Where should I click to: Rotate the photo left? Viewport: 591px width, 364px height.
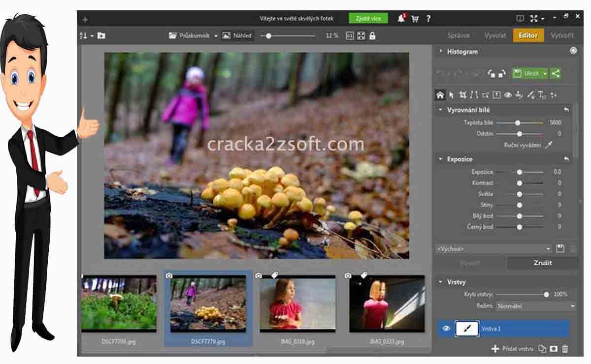pos(491,74)
